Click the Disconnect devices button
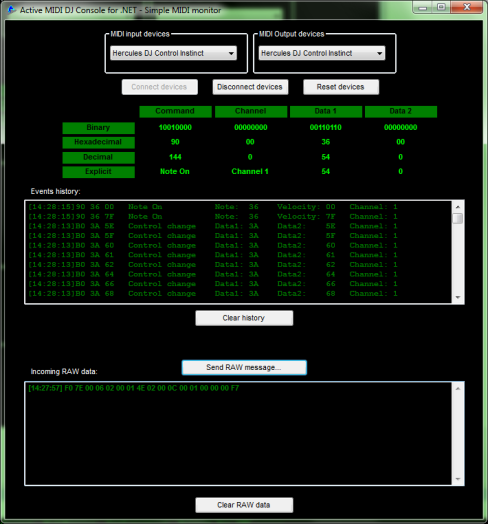 250,87
